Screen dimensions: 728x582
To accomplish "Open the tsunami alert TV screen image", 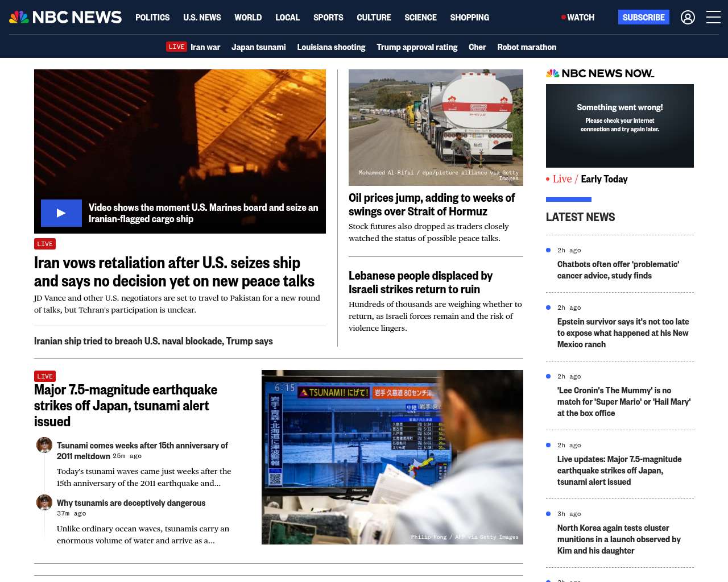I will pos(392,457).
